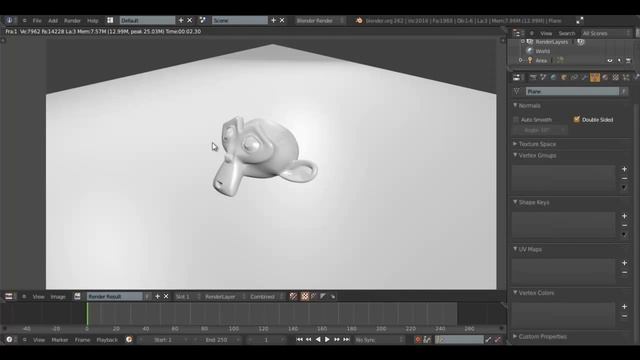The image size is (640, 360).
Task: Open the File menu
Action: pyautogui.click(x=37, y=20)
